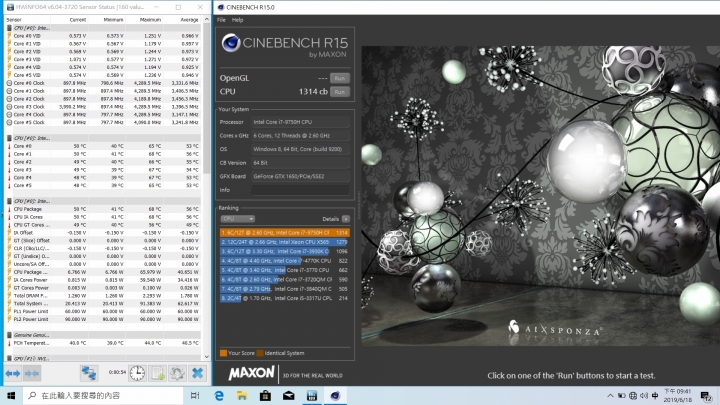The height and width of the screenshot is (405, 720).
Task: Reset the elapsed time clock icon
Action: point(136,373)
